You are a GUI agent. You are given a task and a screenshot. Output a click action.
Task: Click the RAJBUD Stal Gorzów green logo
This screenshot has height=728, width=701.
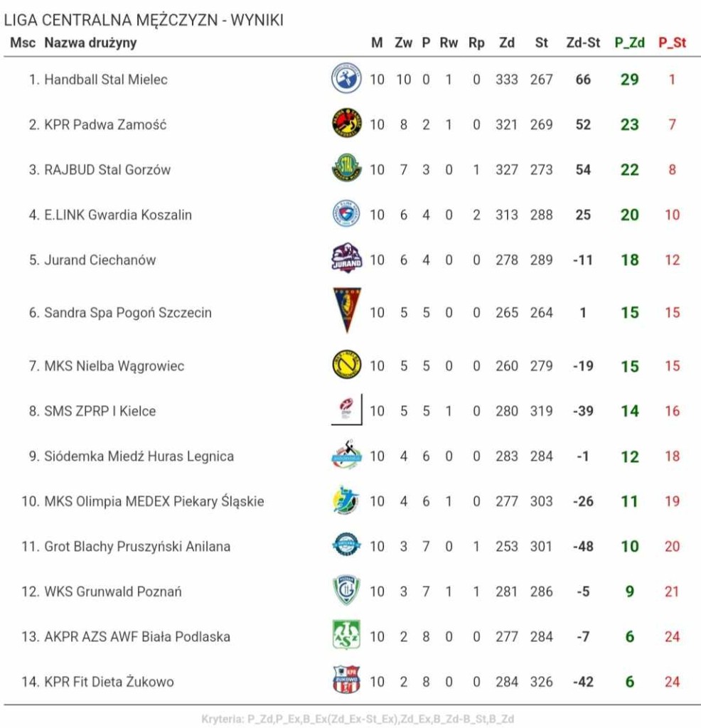pyautogui.click(x=346, y=168)
